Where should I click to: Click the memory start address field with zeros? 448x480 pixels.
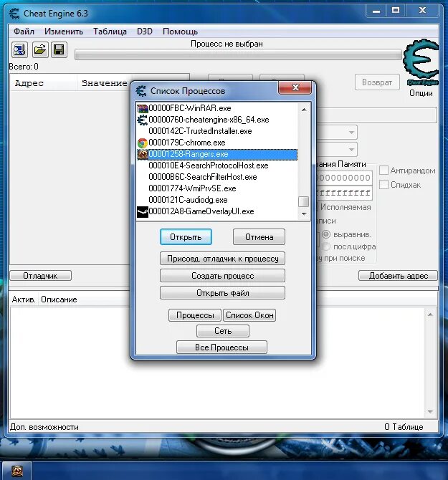click(344, 178)
